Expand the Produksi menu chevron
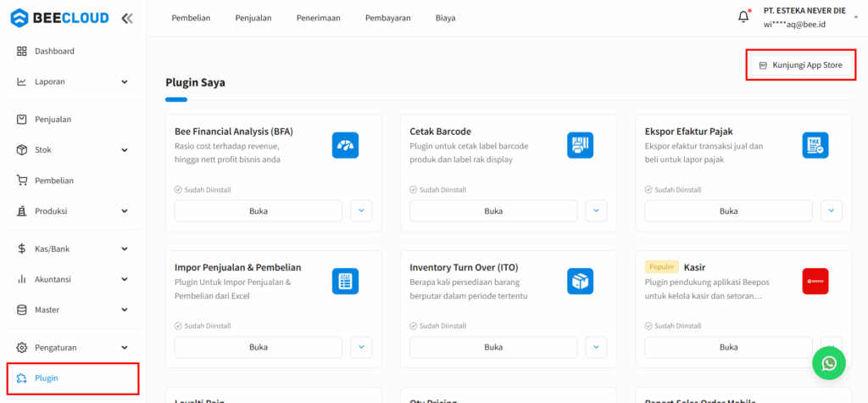The image size is (868, 403). pyautogui.click(x=124, y=210)
